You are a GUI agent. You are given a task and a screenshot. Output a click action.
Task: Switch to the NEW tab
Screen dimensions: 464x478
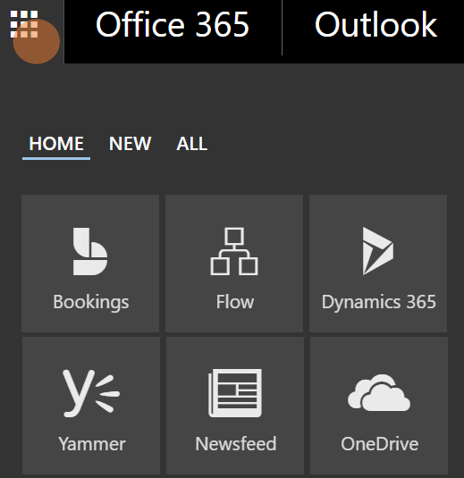point(130,144)
